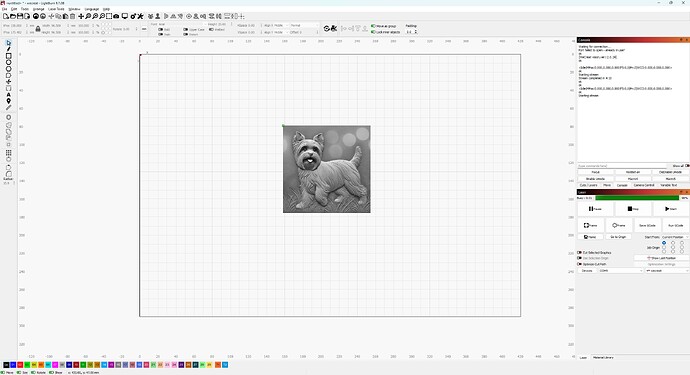Screen dimensions: 690x375
Task: Select the Draw Lines pencil tool
Action: tap(8, 49)
